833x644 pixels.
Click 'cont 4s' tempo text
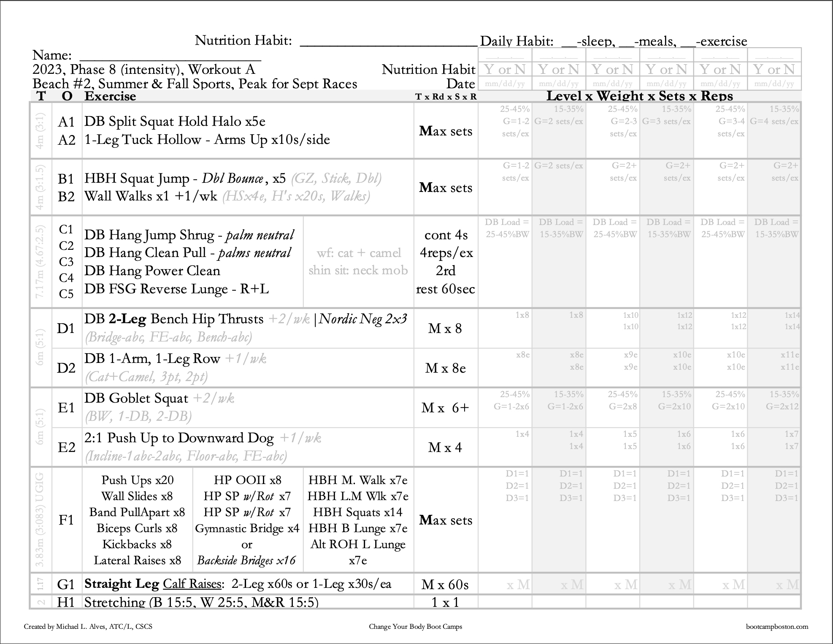pyautogui.click(x=446, y=235)
